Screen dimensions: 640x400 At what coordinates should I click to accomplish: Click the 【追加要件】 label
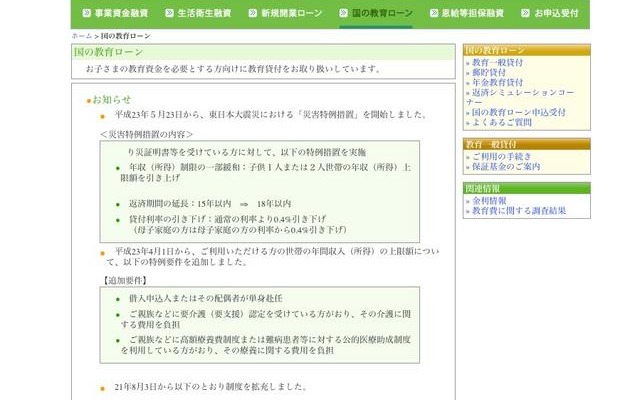[x=124, y=280]
